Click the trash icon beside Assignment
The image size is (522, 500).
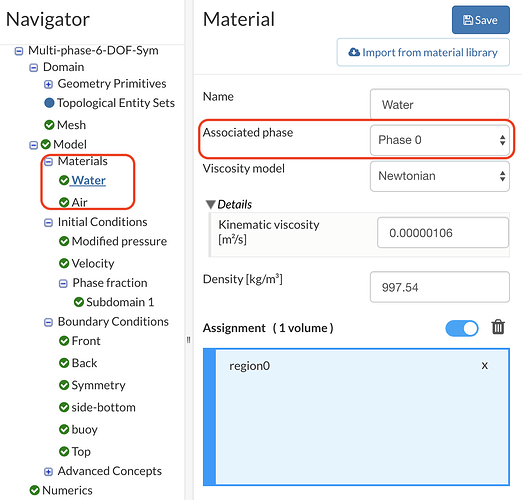tap(498, 327)
